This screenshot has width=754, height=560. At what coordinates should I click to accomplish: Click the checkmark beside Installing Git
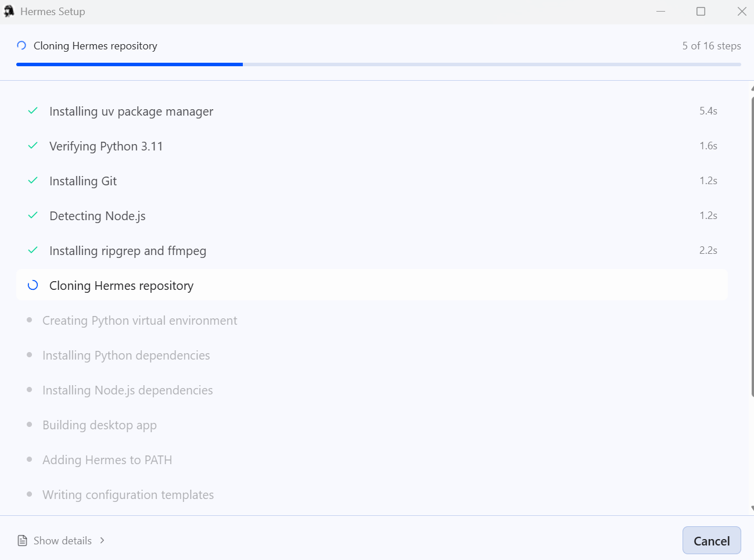click(33, 180)
